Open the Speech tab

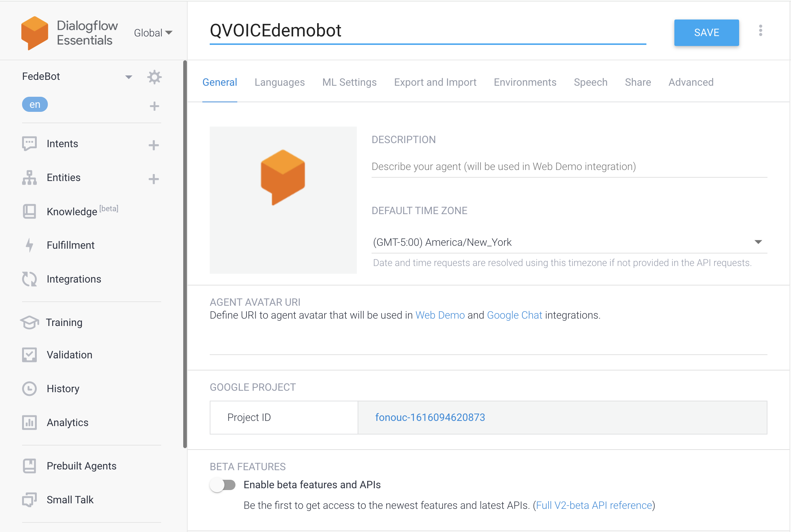click(x=590, y=82)
